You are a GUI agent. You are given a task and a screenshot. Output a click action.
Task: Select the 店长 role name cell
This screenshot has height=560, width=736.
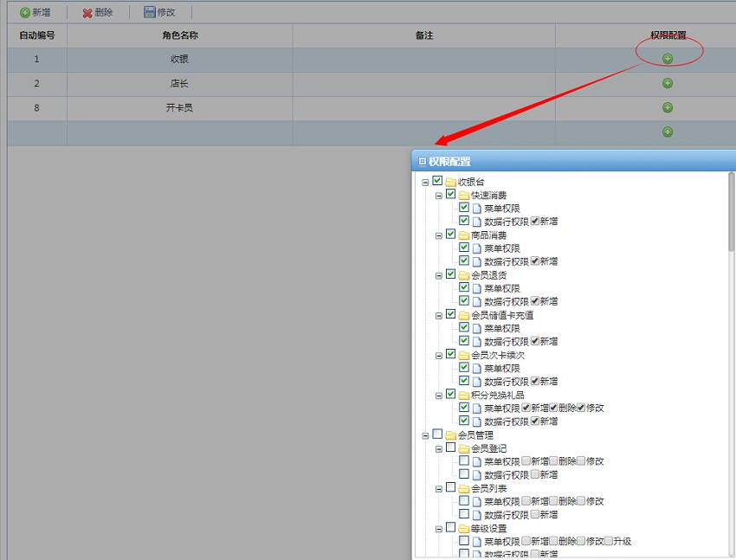(x=180, y=84)
